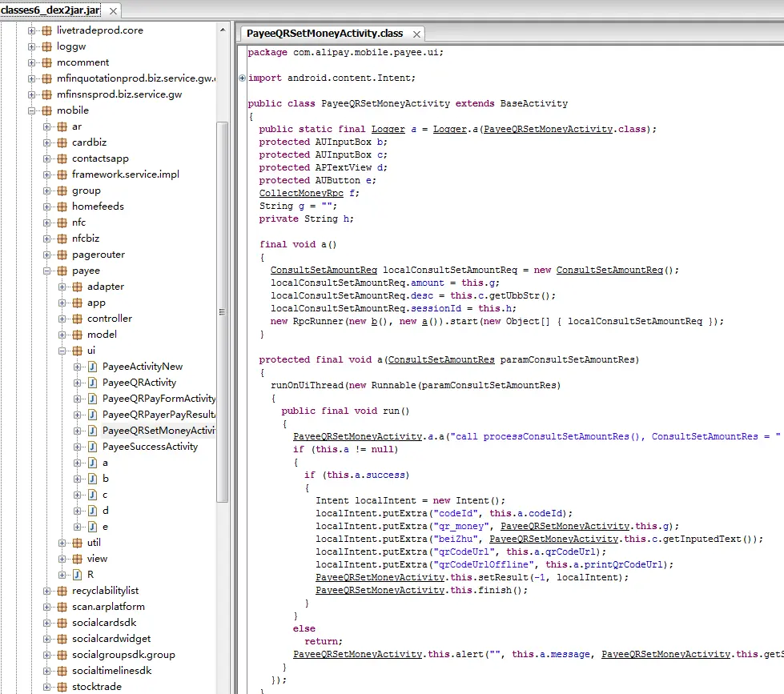Click the util package icon

tap(78, 543)
